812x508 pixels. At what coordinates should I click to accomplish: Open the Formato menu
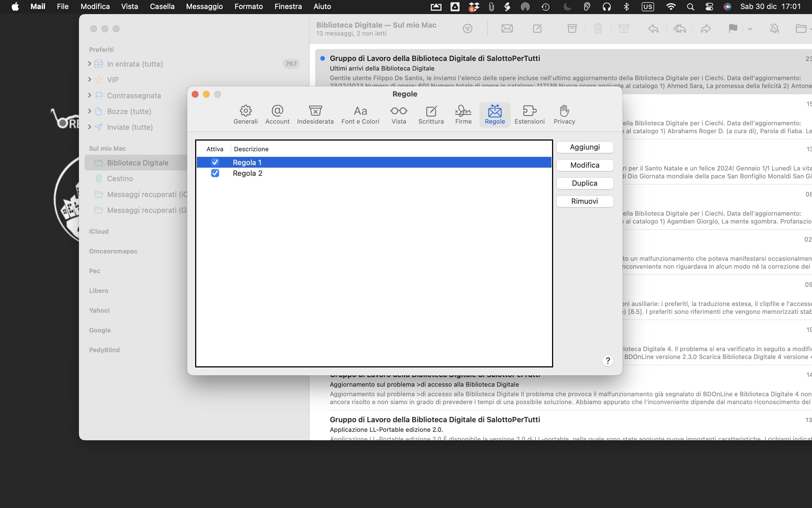248,6
